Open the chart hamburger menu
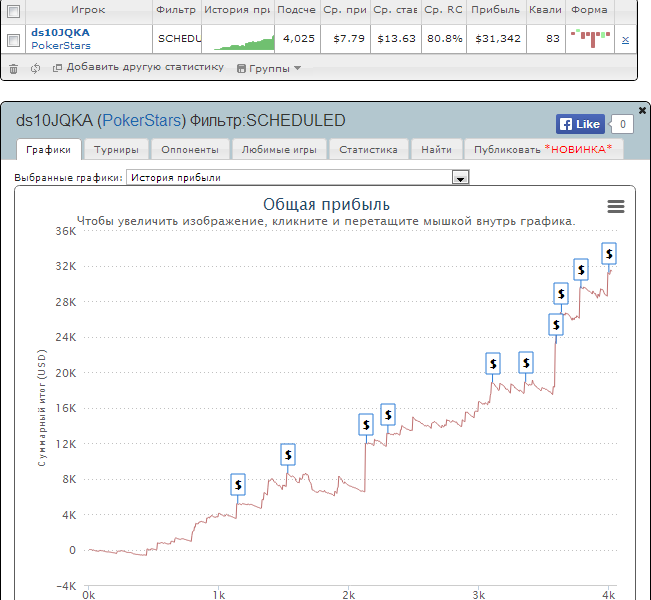651x600 pixels. point(616,206)
